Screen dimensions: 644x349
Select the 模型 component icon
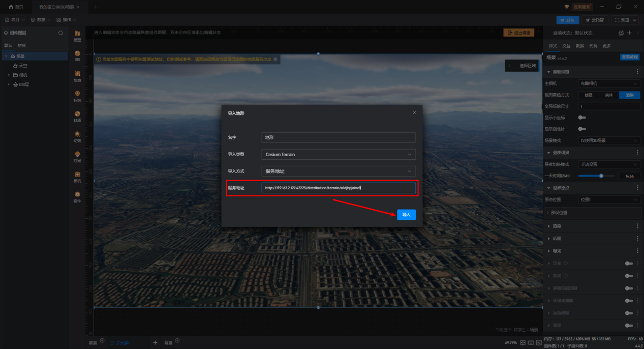click(77, 35)
